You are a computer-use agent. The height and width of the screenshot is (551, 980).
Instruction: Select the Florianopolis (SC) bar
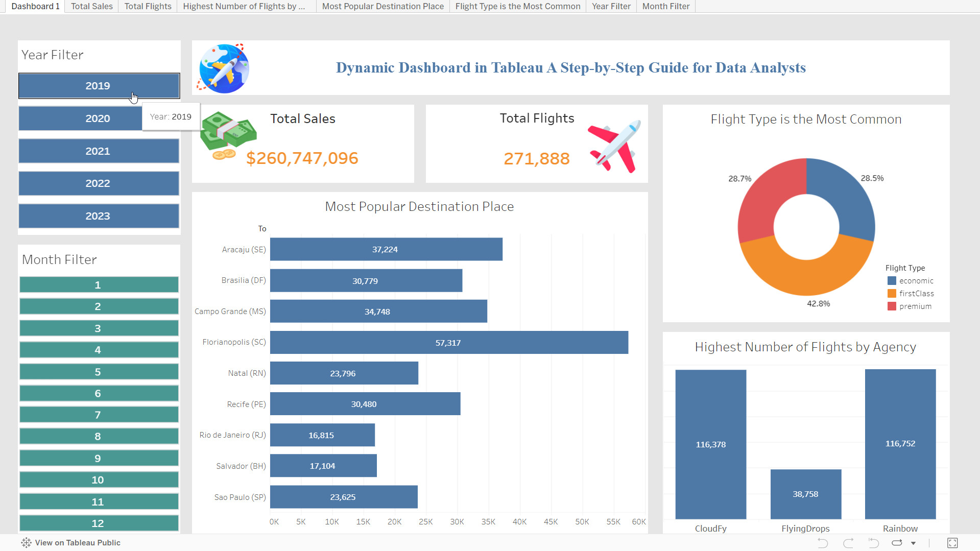(x=448, y=343)
